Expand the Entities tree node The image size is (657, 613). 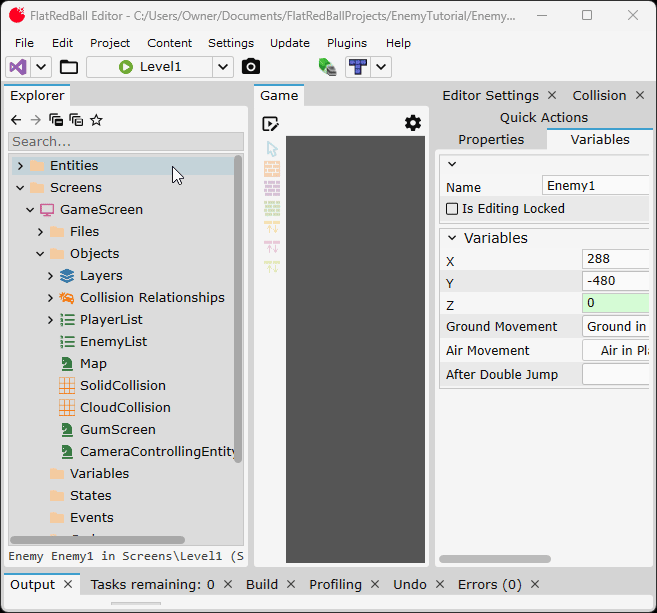click(x=20, y=166)
